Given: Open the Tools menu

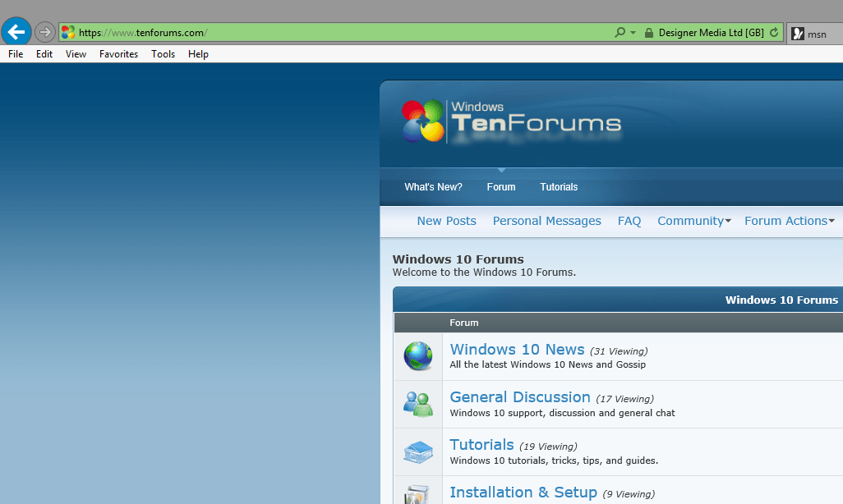Looking at the screenshot, I should click(163, 53).
